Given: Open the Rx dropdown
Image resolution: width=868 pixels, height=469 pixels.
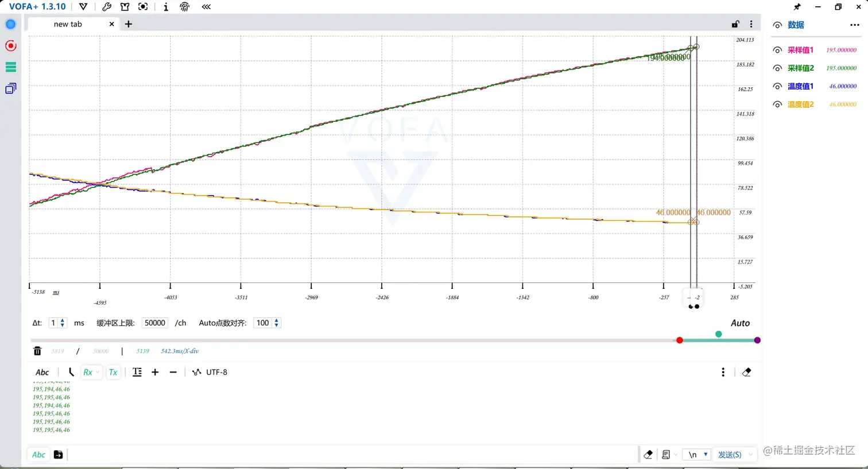Looking at the screenshot, I should (91, 373).
